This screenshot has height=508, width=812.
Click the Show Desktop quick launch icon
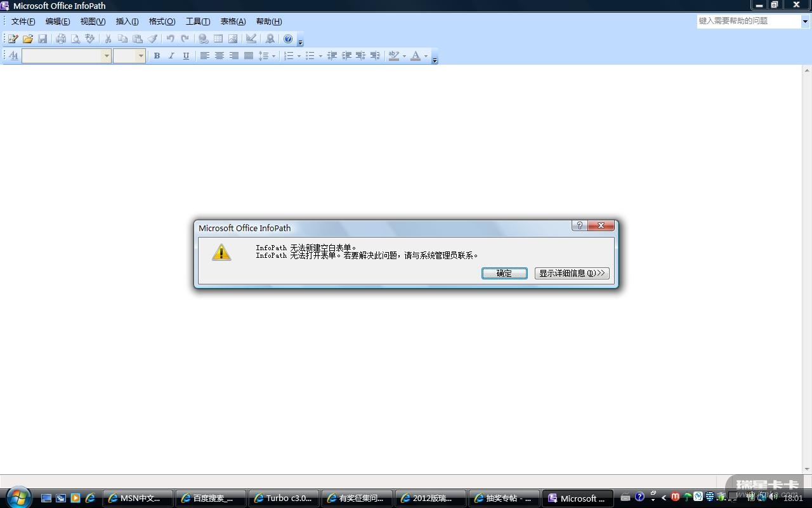click(x=46, y=498)
